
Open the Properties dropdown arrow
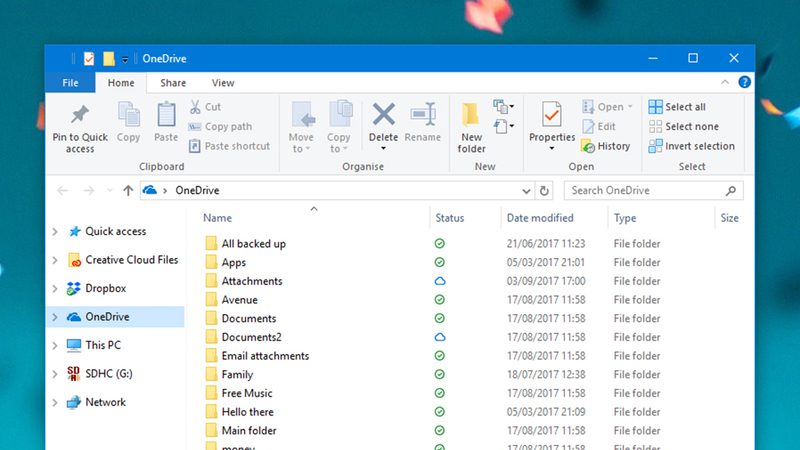coord(552,148)
